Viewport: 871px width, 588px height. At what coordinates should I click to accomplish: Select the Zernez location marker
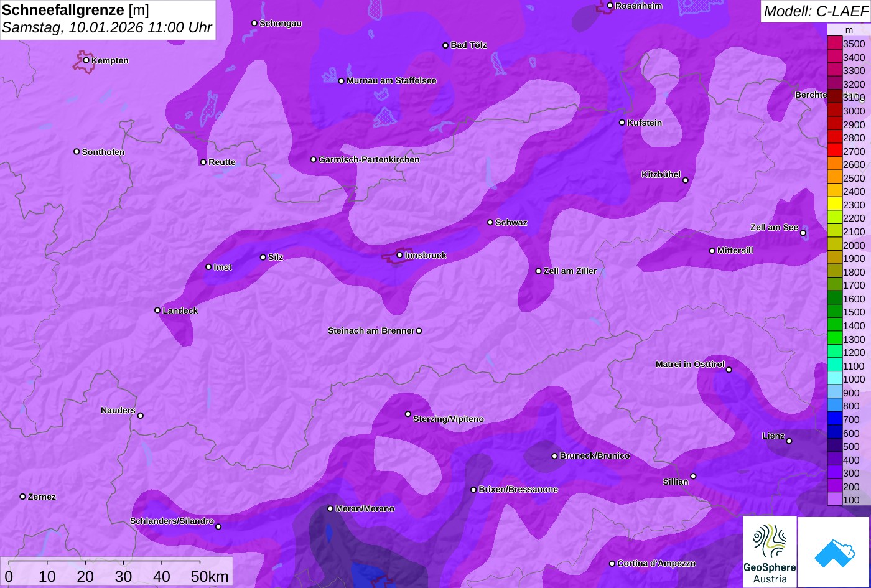pyautogui.click(x=23, y=497)
